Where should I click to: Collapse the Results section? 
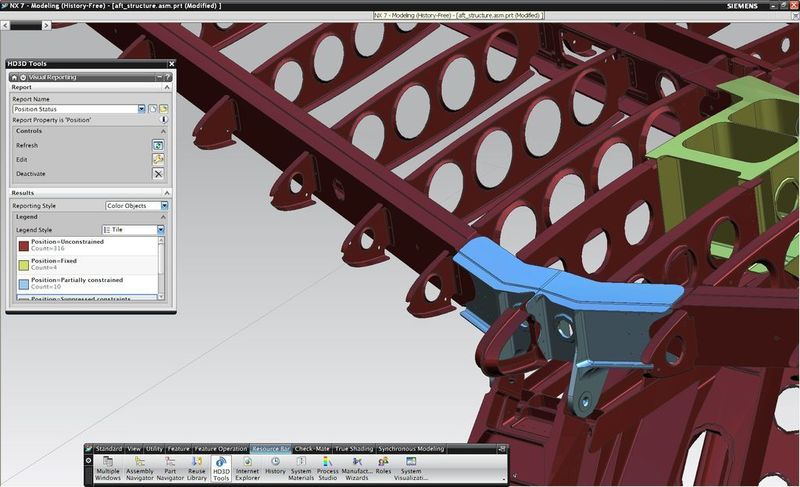point(166,193)
